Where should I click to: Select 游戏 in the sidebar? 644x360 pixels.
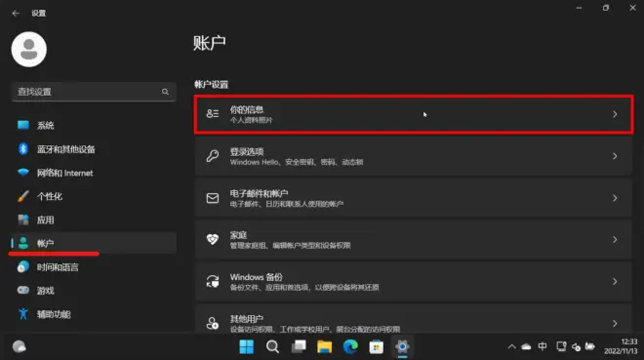(95, 291)
